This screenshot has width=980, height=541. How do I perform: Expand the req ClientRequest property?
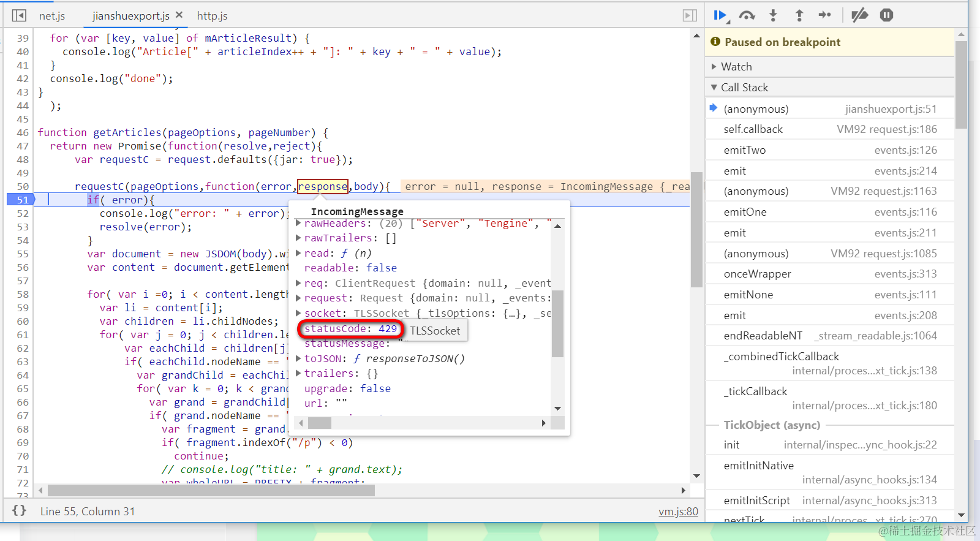pos(299,283)
